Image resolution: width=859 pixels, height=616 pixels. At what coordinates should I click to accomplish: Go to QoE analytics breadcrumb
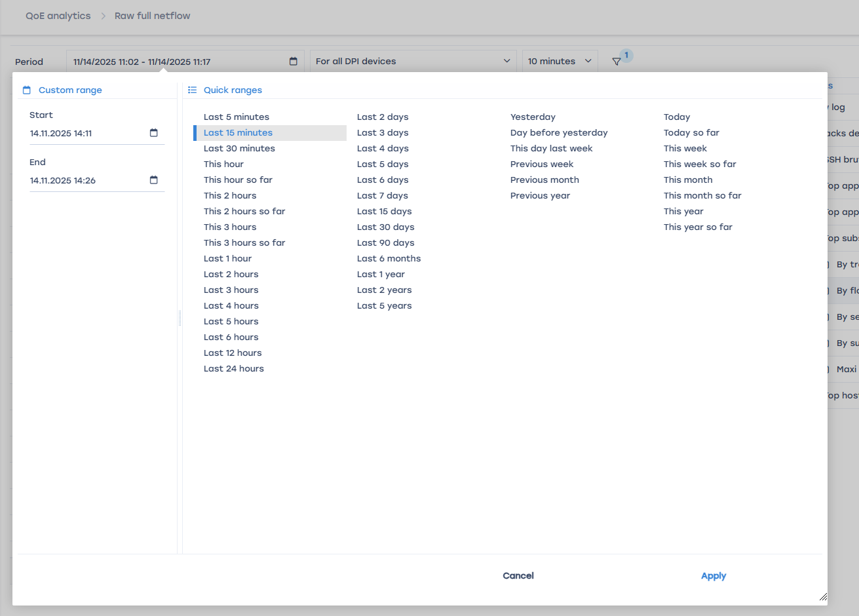(58, 16)
